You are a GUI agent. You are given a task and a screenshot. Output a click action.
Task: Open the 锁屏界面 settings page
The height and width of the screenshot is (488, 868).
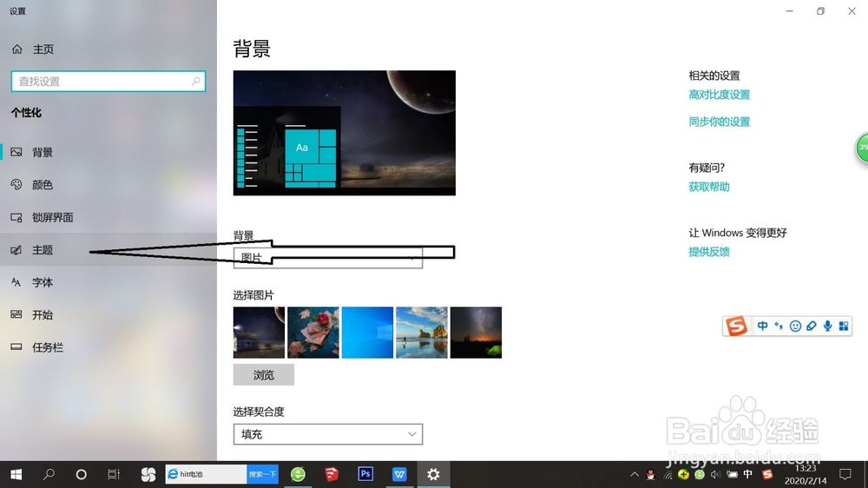tap(108, 217)
